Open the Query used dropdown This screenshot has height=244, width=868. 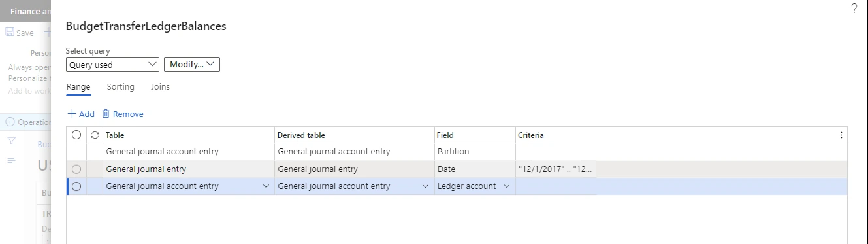click(112, 65)
